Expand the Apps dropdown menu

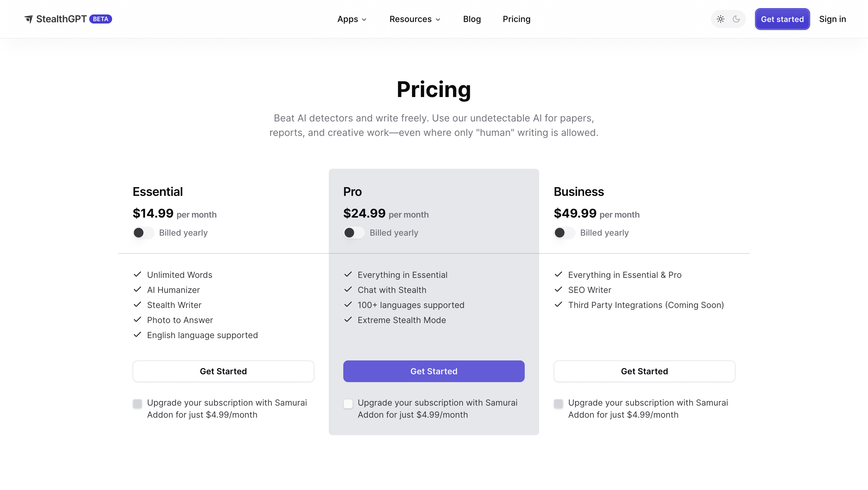point(351,19)
